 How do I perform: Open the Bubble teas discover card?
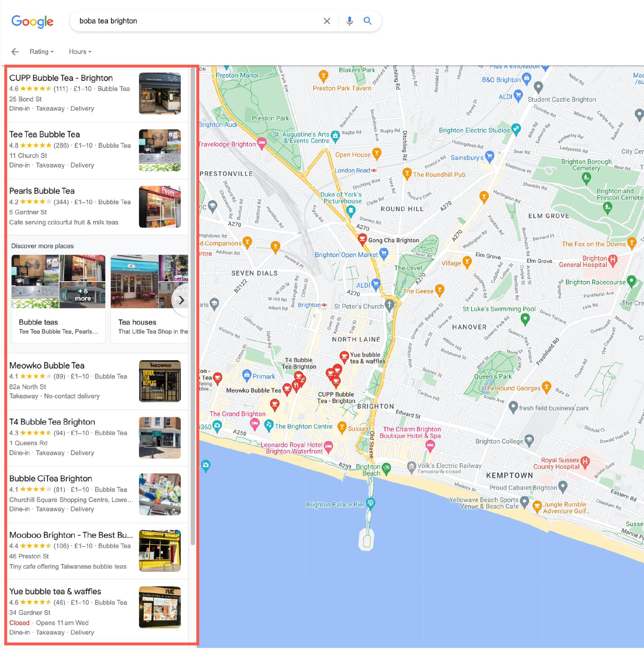[x=58, y=299]
